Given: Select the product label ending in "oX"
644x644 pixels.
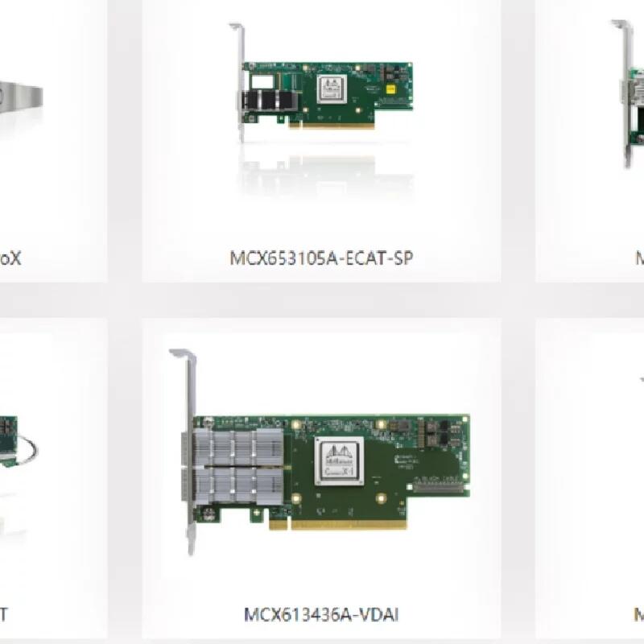Looking at the screenshot, I should click(10, 258).
